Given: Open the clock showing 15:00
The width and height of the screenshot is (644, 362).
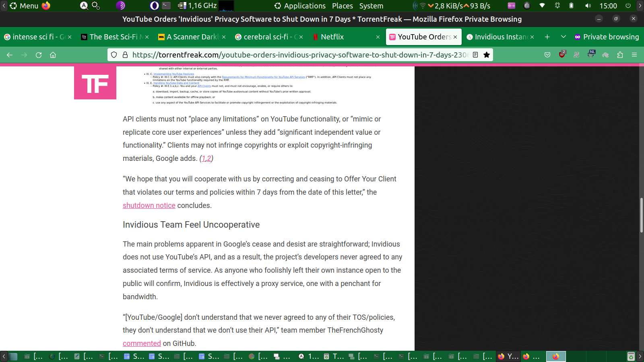Looking at the screenshot, I should coord(608,6).
